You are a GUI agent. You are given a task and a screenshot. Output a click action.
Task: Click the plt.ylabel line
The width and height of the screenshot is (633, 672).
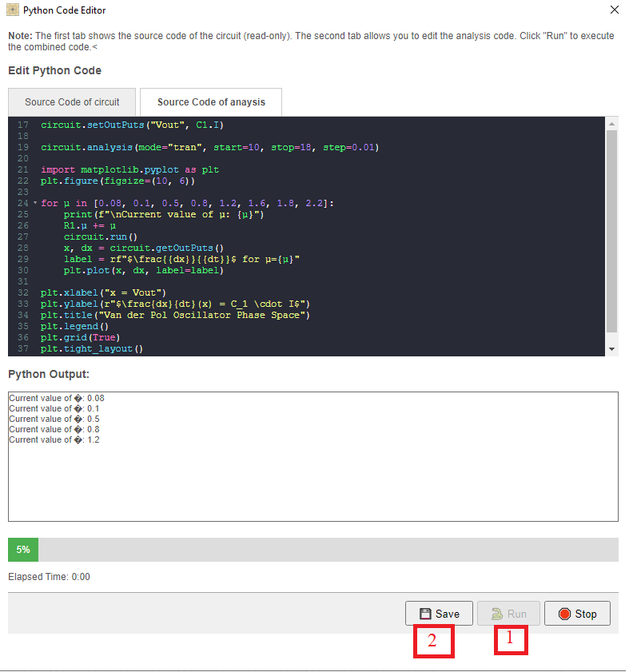pos(175,304)
